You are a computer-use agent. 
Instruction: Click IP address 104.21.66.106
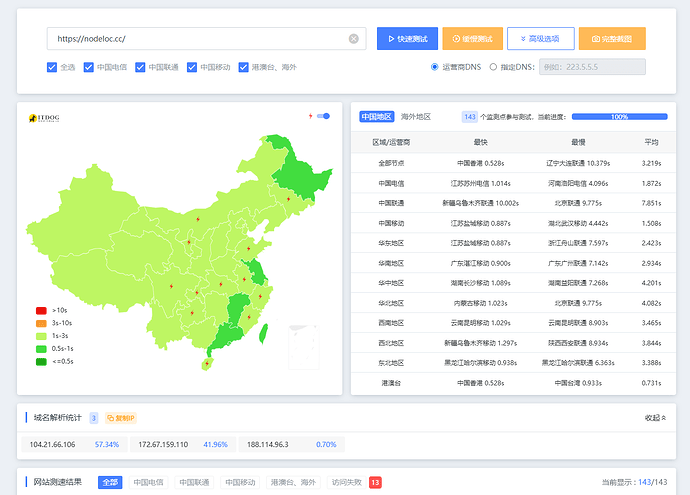tap(52, 444)
